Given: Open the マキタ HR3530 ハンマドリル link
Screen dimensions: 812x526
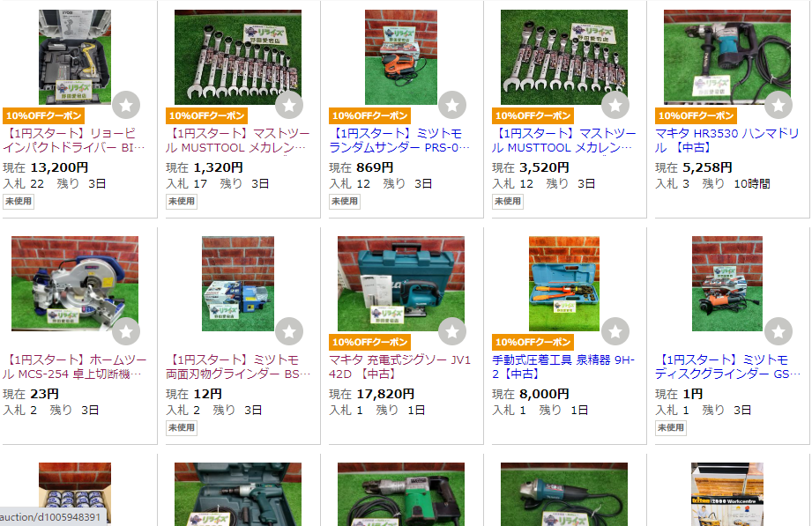Looking at the screenshot, I should point(727,140).
